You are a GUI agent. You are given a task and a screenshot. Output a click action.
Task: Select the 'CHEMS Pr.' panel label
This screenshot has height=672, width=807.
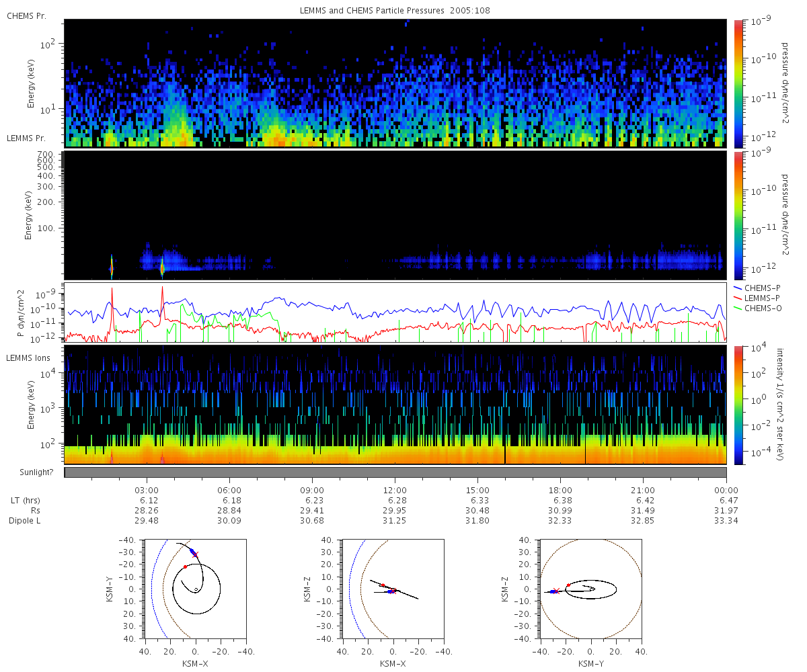[26, 15]
